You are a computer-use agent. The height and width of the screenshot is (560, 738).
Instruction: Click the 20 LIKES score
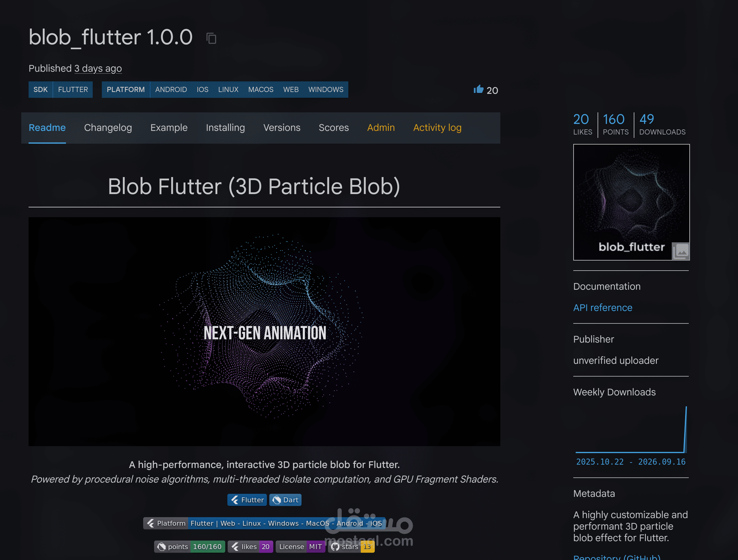(582, 124)
